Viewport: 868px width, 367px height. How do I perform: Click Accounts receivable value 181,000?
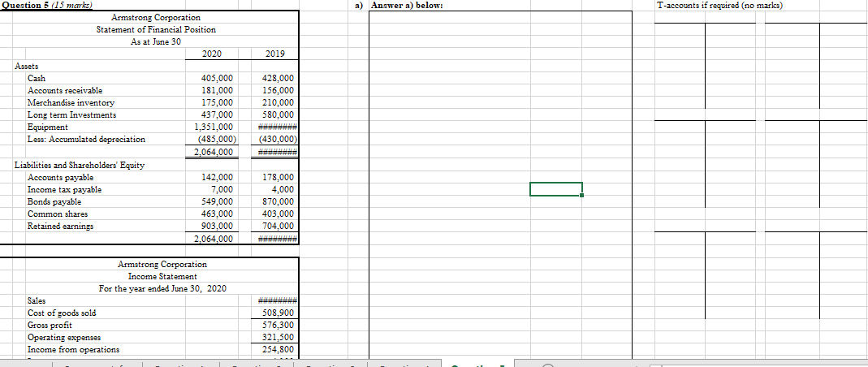pos(218,91)
